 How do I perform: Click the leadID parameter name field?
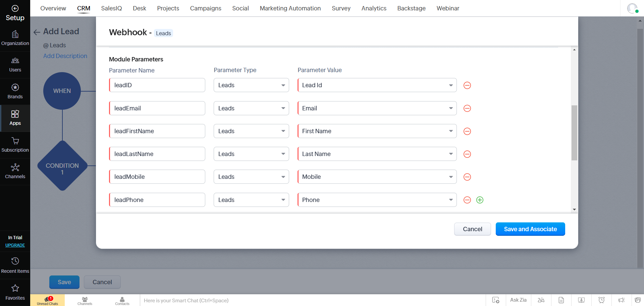(x=157, y=85)
